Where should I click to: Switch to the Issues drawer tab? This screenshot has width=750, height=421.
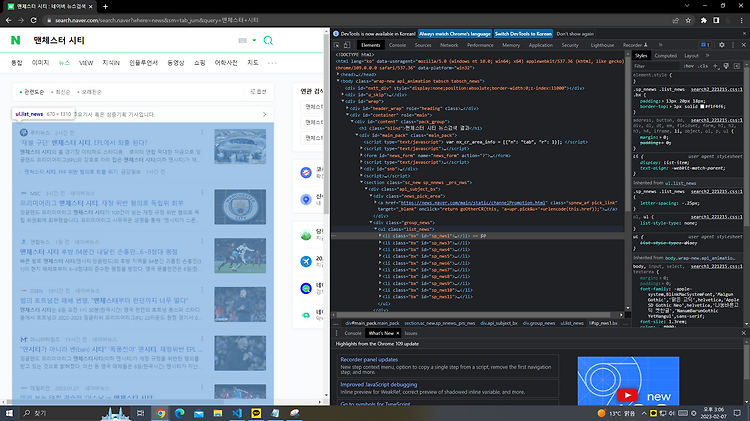tap(411, 333)
